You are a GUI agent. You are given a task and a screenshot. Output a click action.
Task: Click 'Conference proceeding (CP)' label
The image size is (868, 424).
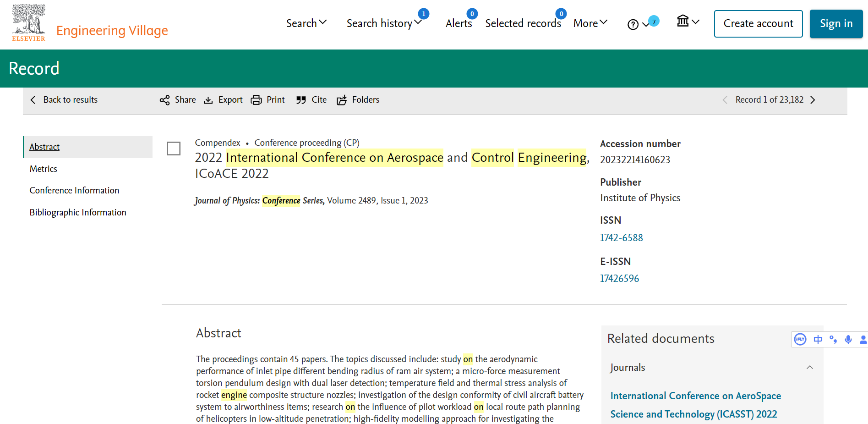pyautogui.click(x=307, y=143)
